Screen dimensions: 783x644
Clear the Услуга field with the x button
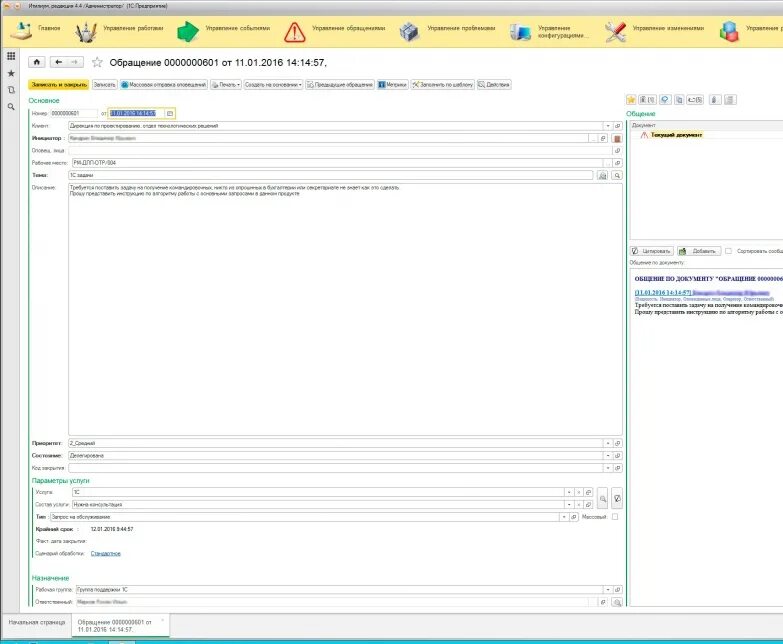(x=578, y=492)
